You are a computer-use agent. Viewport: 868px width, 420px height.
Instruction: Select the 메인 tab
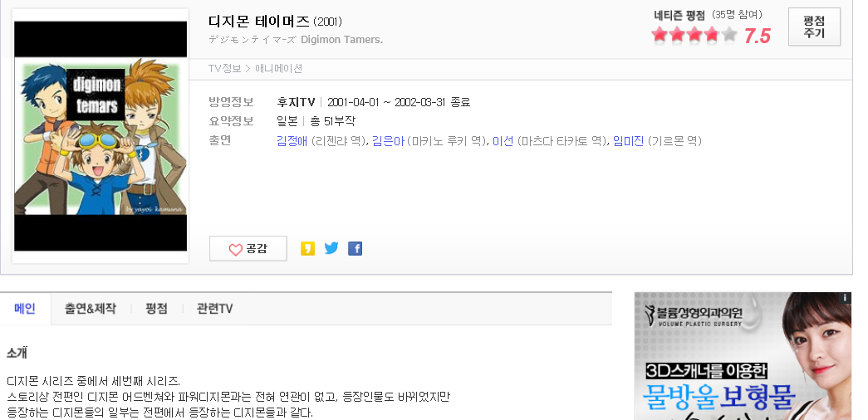point(25,308)
